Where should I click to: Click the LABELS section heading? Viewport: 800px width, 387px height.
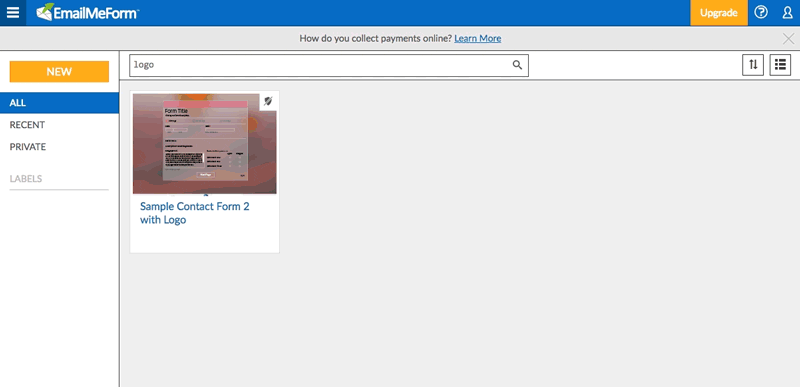(26, 179)
